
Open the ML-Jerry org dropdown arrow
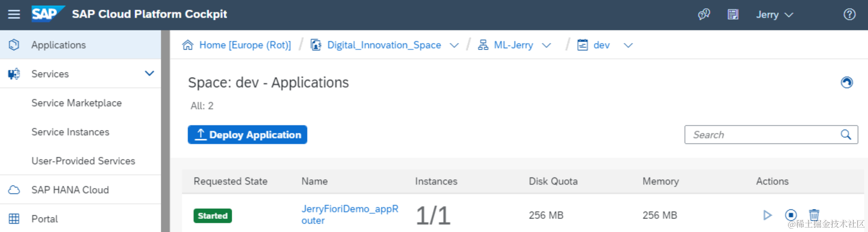[x=546, y=45]
